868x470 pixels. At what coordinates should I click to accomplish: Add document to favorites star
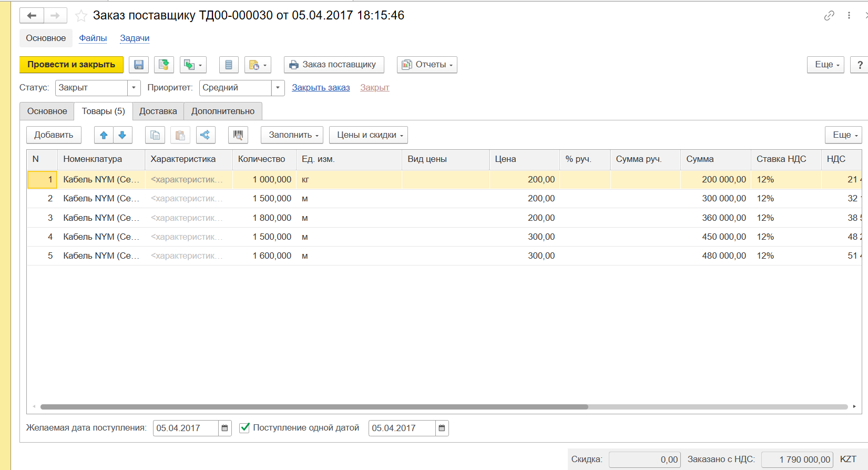point(81,16)
